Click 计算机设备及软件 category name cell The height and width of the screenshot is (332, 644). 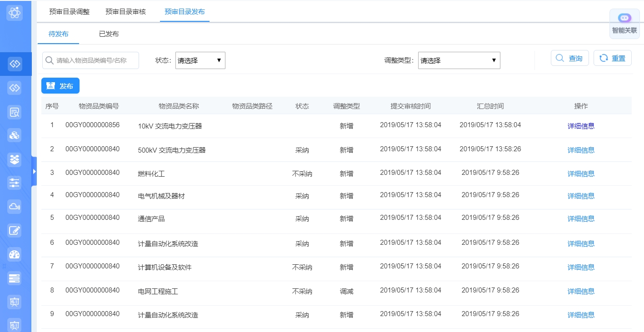click(x=165, y=267)
